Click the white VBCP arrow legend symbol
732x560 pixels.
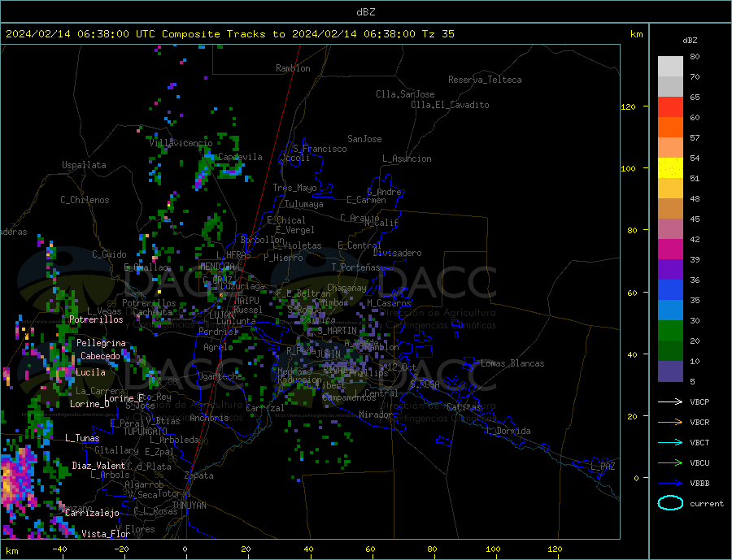pyautogui.click(x=670, y=402)
